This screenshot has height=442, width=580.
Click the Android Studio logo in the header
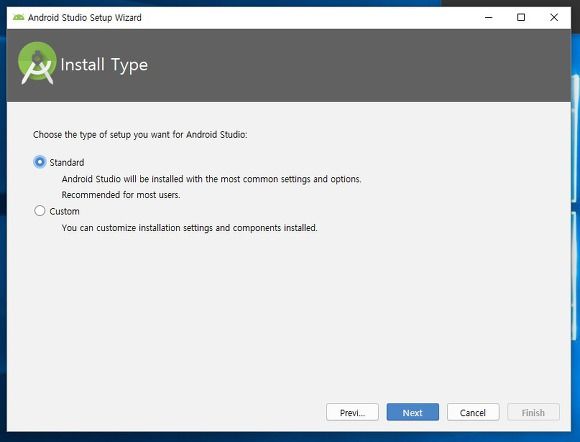point(37,63)
